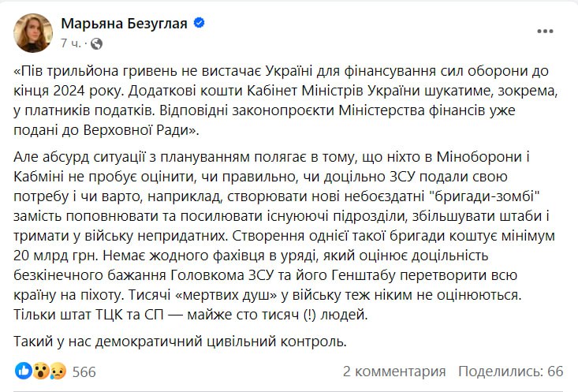Click "Поделились: 66" to view shares
The image size is (578, 392).
tap(511, 371)
